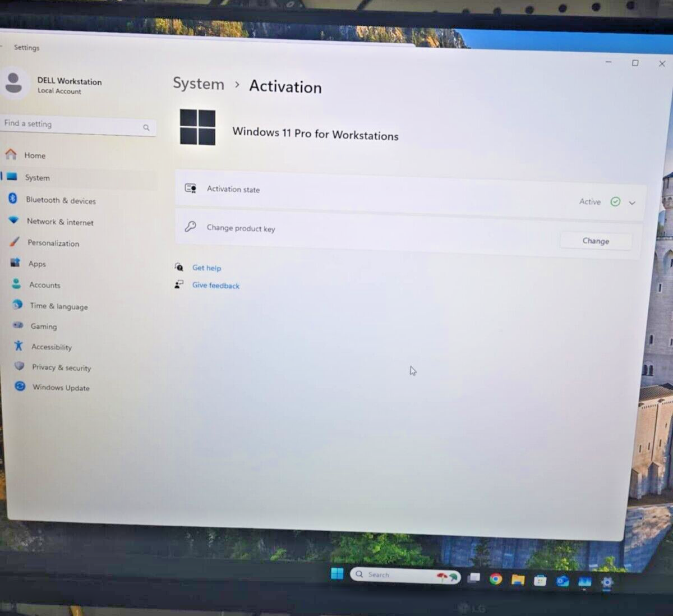The height and width of the screenshot is (616, 673).
Task: Click the taskbar Search box
Action: [x=405, y=576]
